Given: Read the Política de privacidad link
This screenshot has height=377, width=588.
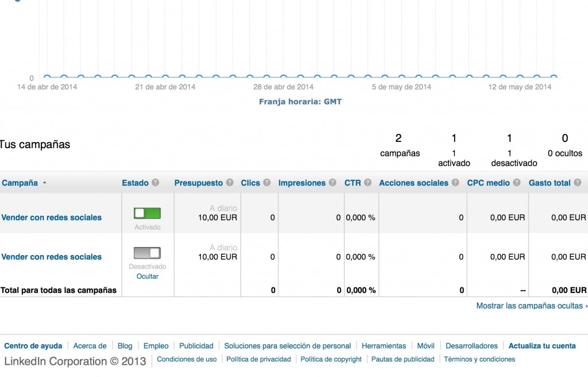Looking at the screenshot, I should (x=258, y=359).
